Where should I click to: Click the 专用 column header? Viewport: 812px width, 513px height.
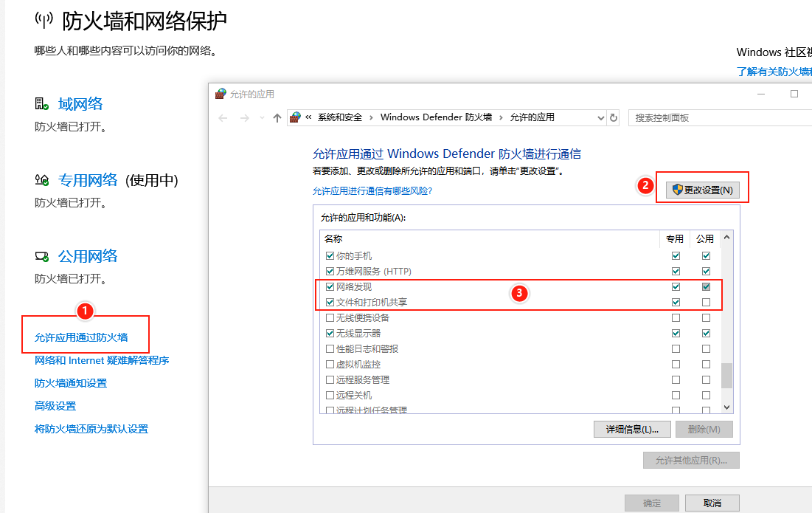click(x=675, y=239)
